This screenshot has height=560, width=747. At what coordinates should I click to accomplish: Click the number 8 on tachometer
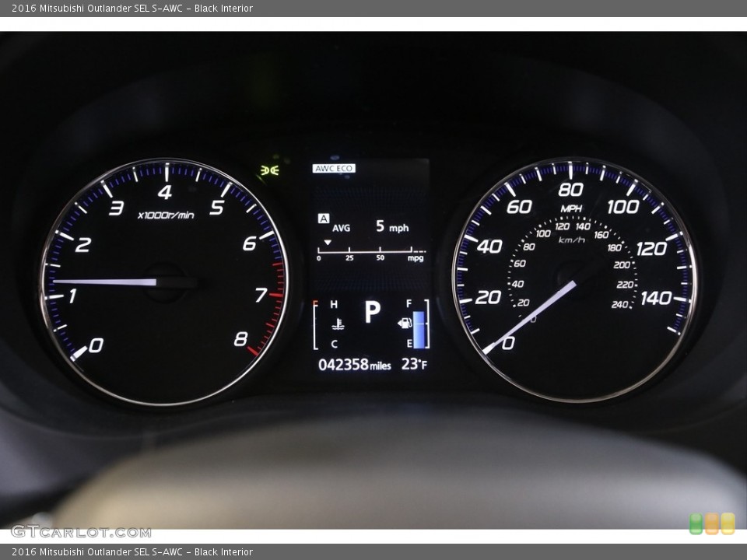click(x=240, y=338)
